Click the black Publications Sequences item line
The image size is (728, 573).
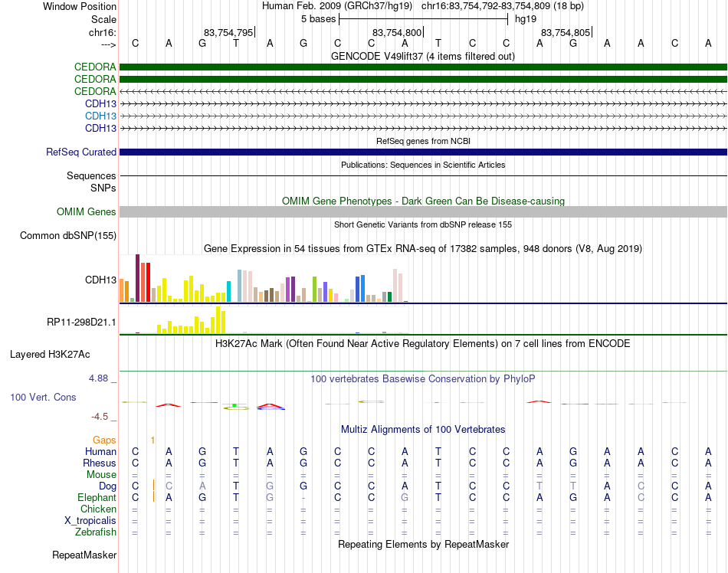coord(423,176)
